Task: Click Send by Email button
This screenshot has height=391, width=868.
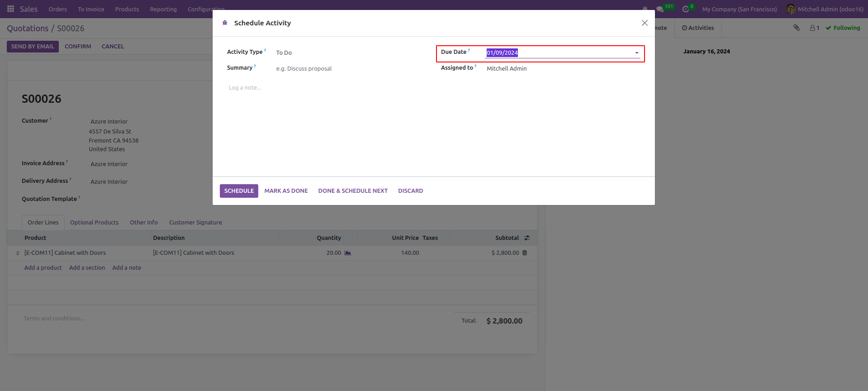Action: 33,47
